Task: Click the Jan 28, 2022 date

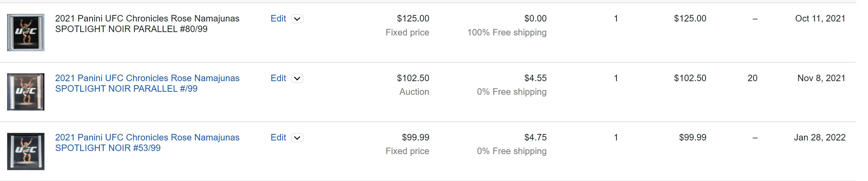Action: 819,138
